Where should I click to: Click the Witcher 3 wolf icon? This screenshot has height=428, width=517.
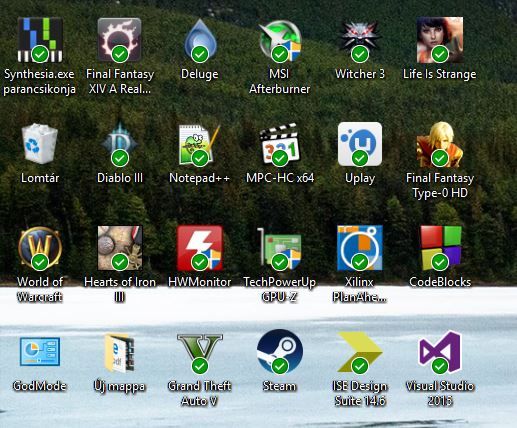(x=360, y=41)
